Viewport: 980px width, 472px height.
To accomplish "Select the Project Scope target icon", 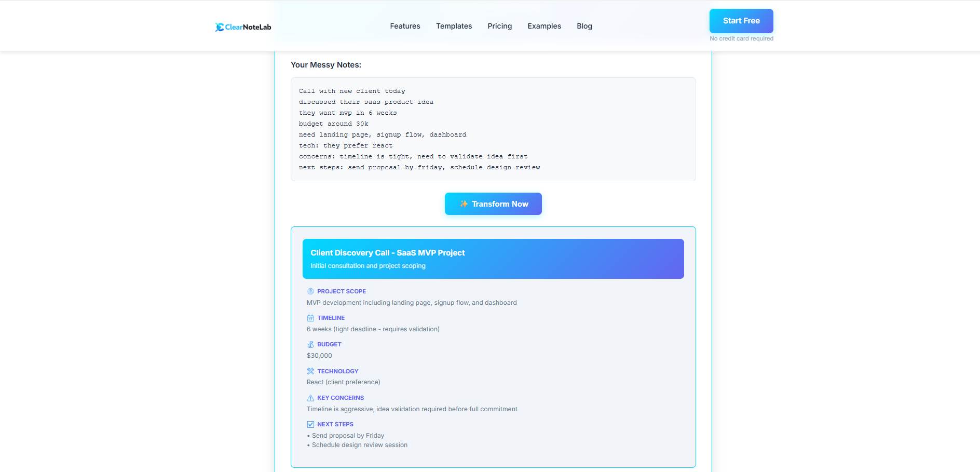I will pos(310,291).
